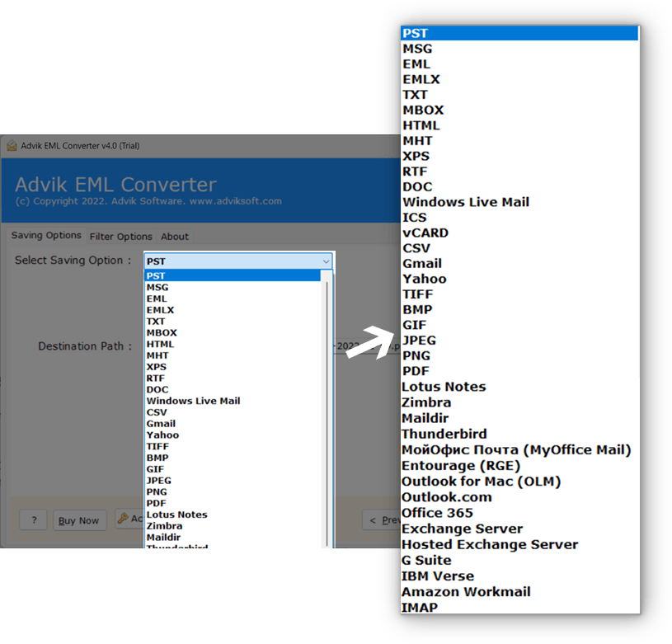Click TXT in the enlarged right list
Viewport: 672px width, 644px height.
(x=519, y=94)
